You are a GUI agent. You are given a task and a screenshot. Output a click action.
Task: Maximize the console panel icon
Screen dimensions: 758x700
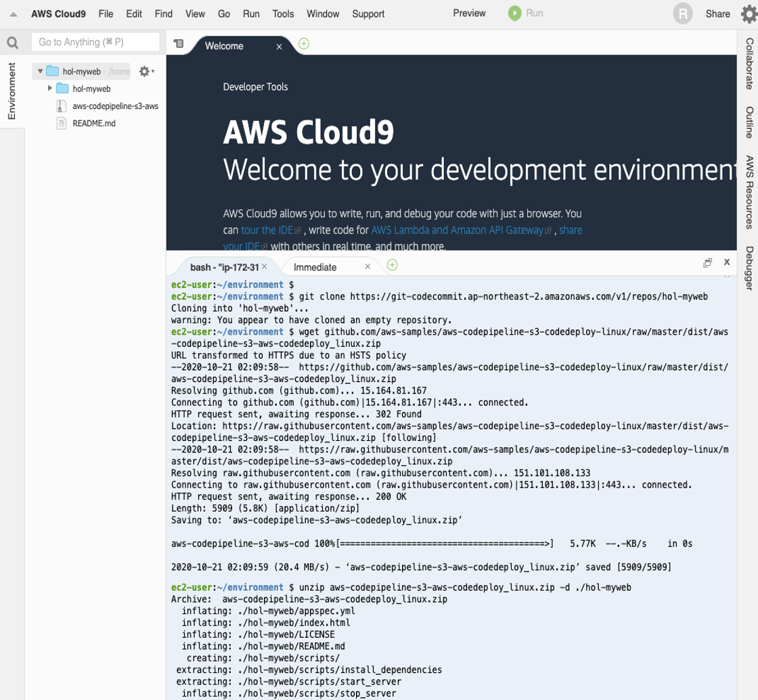click(x=708, y=263)
